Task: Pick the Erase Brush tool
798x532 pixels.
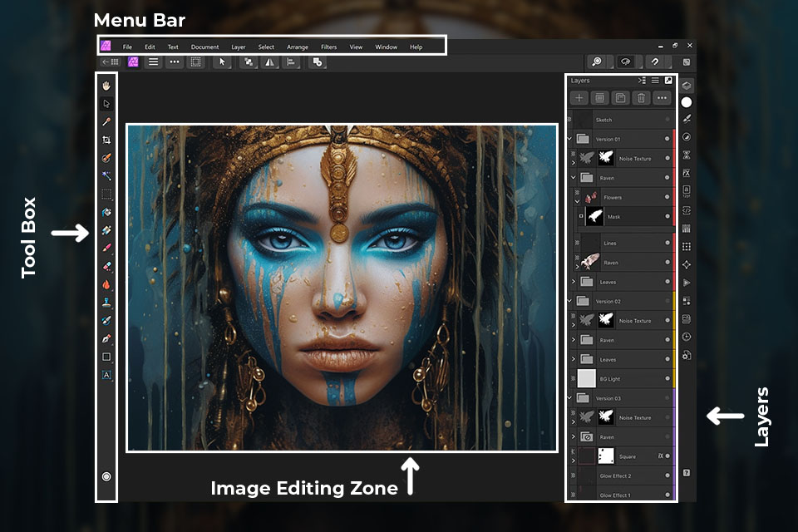Action: point(106,266)
